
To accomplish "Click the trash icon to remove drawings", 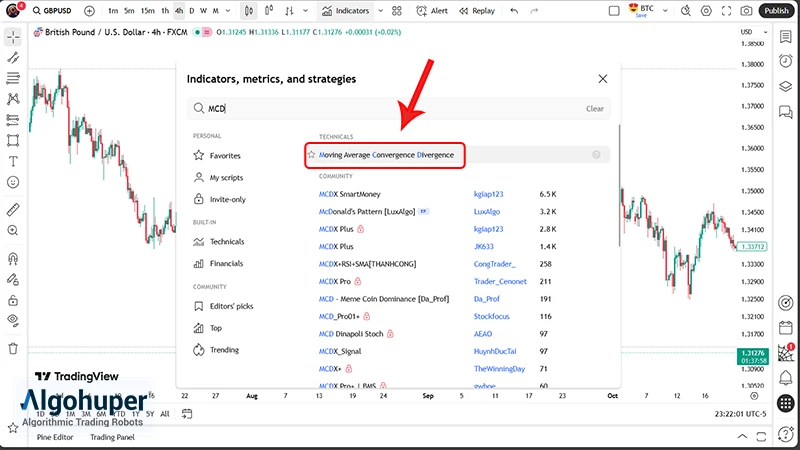I will click(13, 348).
